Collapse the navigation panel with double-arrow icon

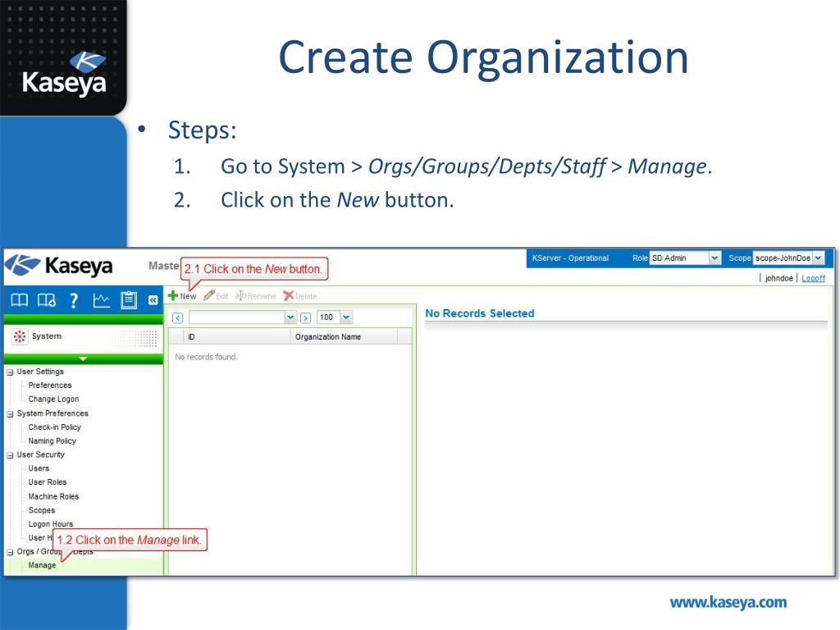coord(153,300)
